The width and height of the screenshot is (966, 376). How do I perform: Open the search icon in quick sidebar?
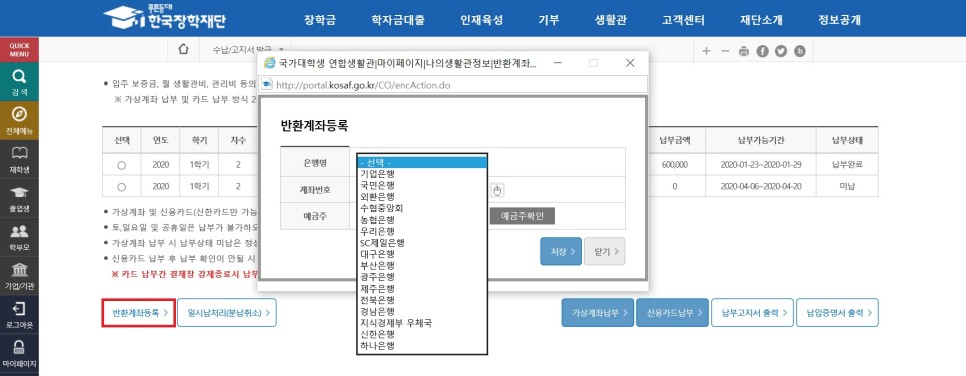coord(19,76)
